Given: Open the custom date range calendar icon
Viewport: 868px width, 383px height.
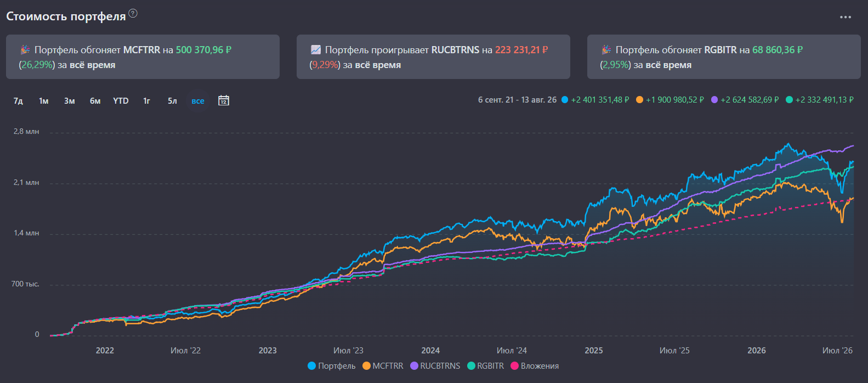Looking at the screenshot, I should click(x=224, y=100).
